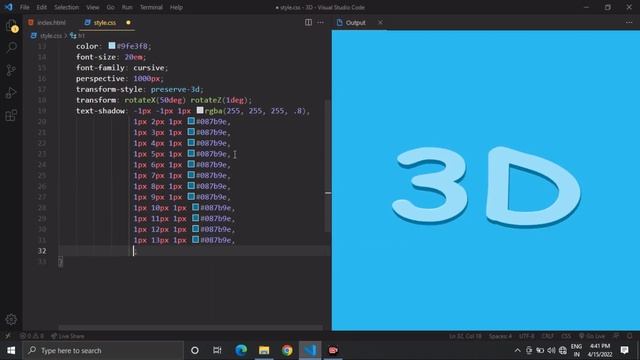Open the Terminal menu
Image resolution: width=640 pixels, height=360 pixels.
[x=151, y=7]
